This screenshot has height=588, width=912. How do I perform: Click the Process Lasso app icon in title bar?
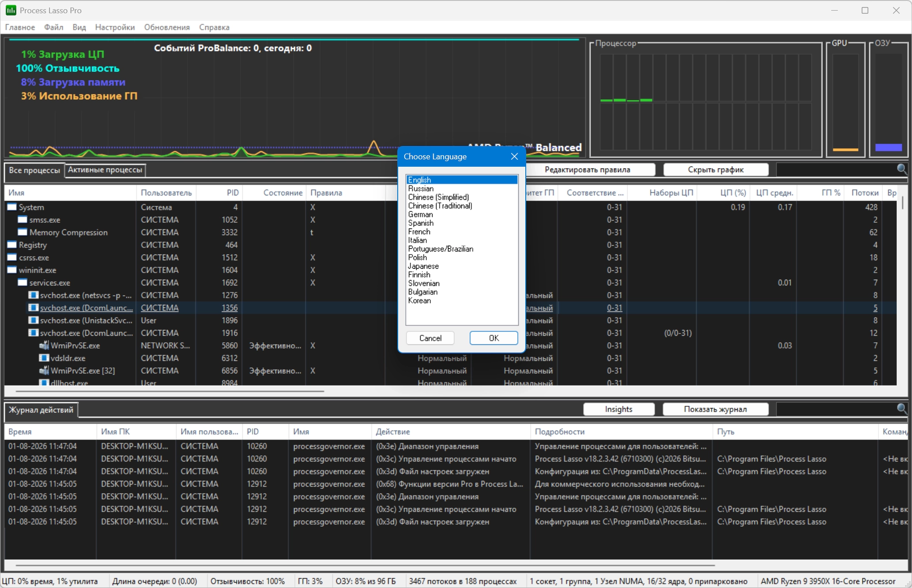[x=11, y=10]
